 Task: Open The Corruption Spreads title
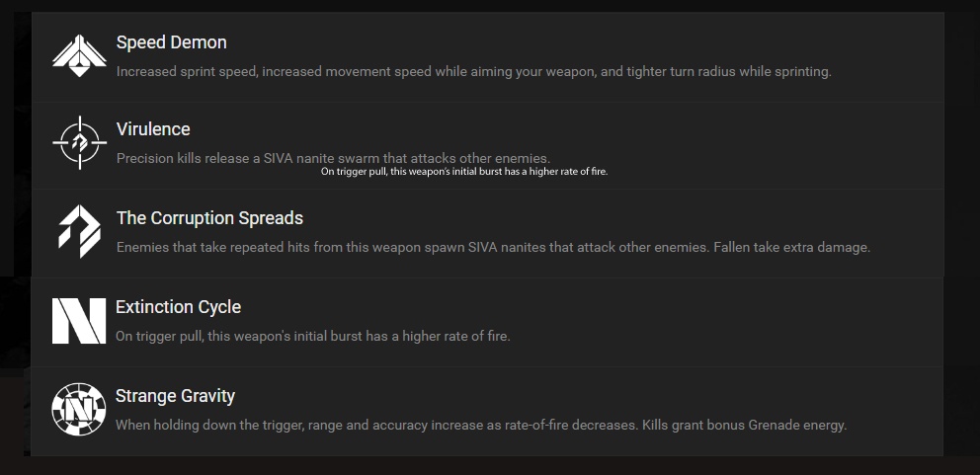tap(209, 218)
